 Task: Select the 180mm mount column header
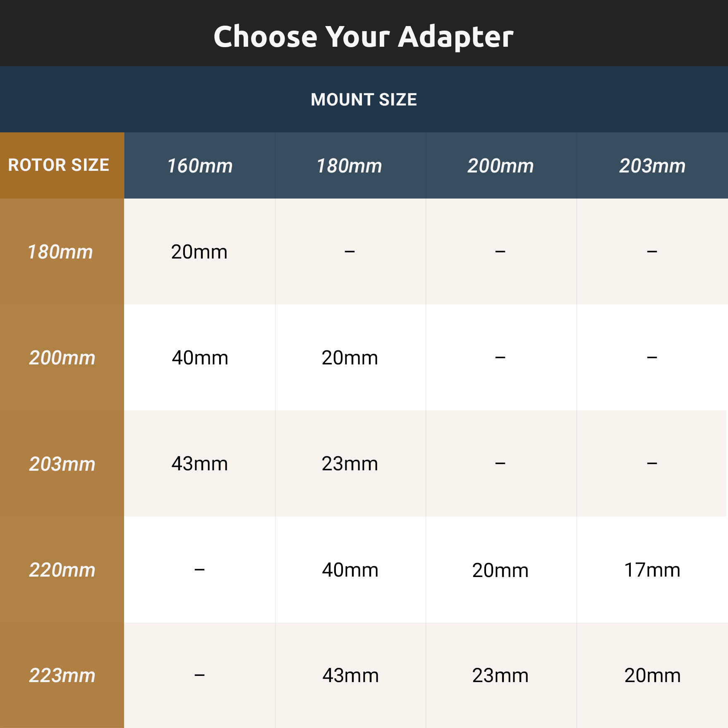pyautogui.click(x=350, y=166)
